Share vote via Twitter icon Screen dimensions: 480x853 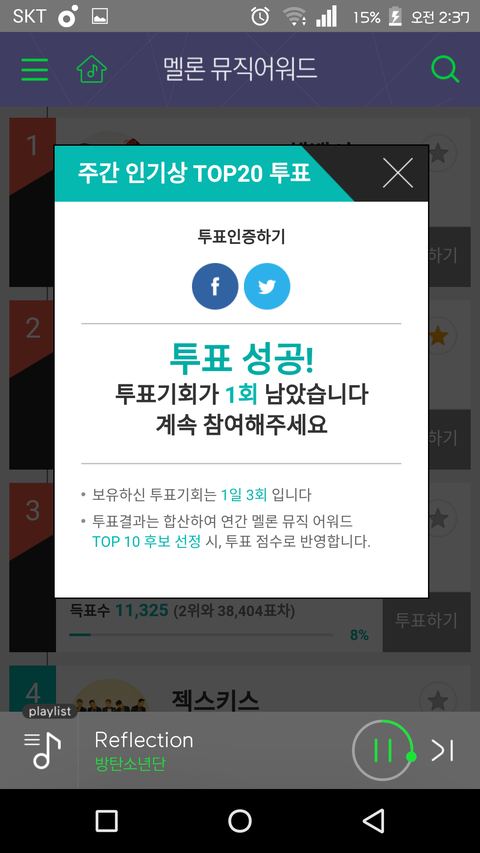pos(267,286)
